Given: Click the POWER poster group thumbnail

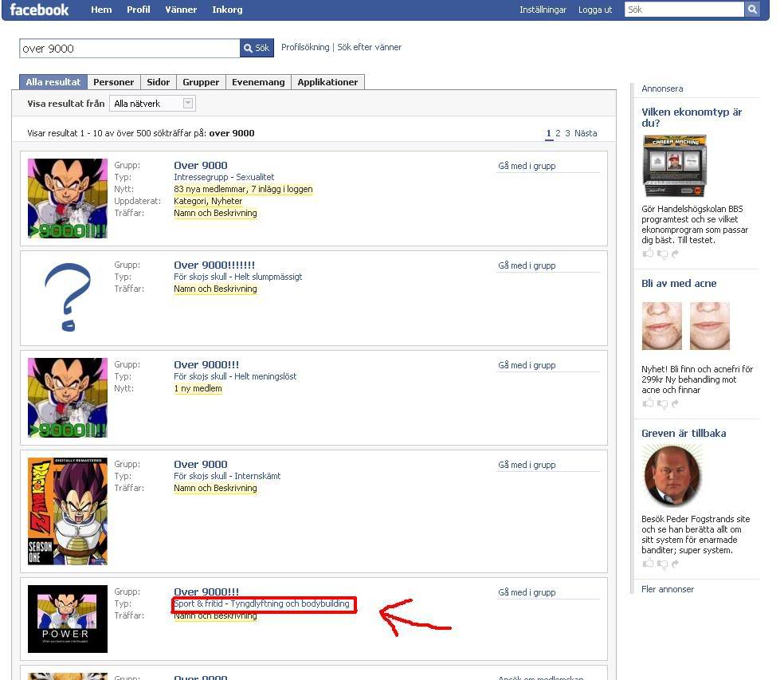Looking at the screenshot, I should pos(68,619).
